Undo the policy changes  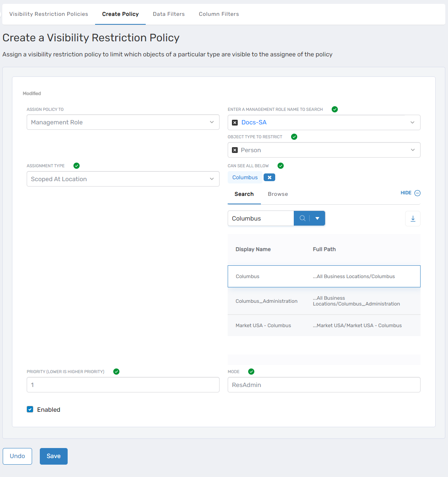pyautogui.click(x=17, y=456)
